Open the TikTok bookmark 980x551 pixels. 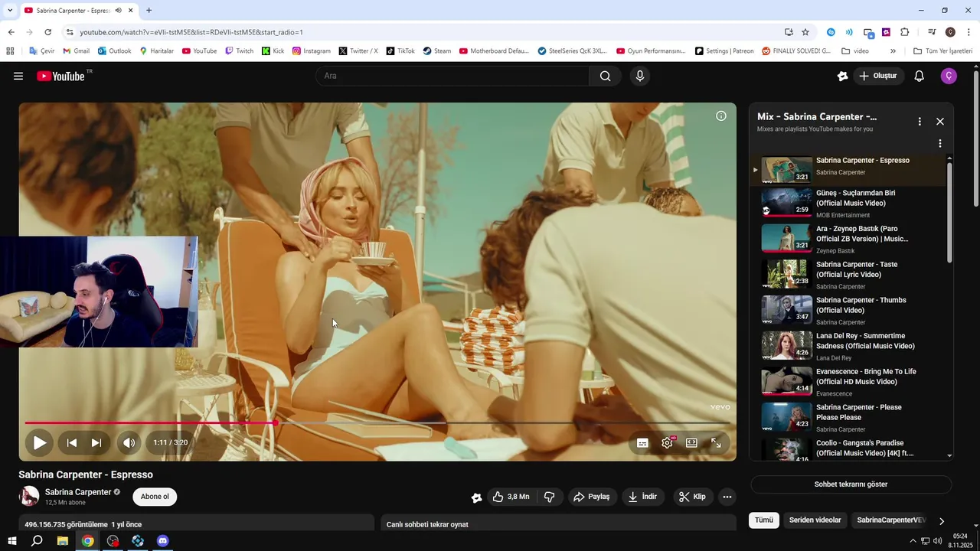400,51
